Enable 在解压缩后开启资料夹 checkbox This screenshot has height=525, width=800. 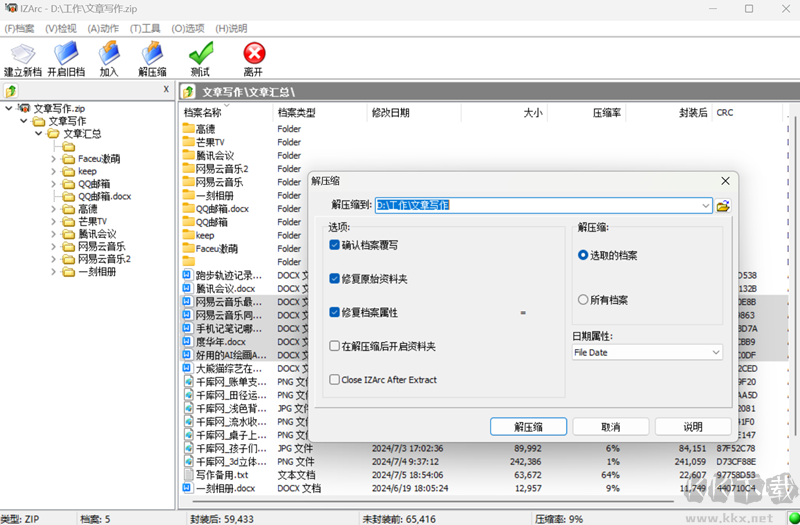(x=335, y=346)
